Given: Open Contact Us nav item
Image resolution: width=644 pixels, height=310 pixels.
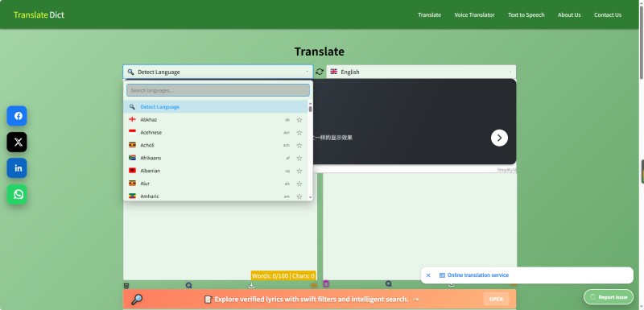Looking at the screenshot, I should (x=608, y=14).
